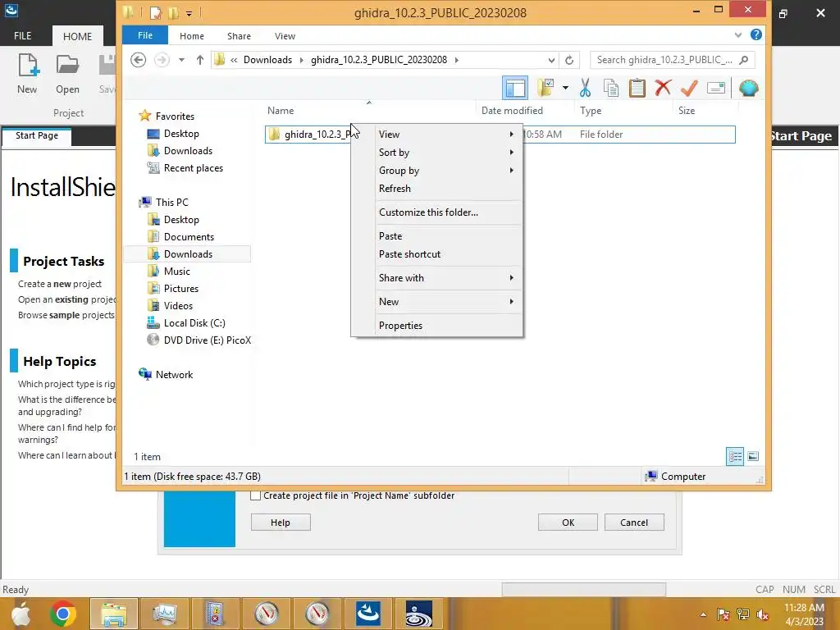Click the search magnifier icon

743,60
